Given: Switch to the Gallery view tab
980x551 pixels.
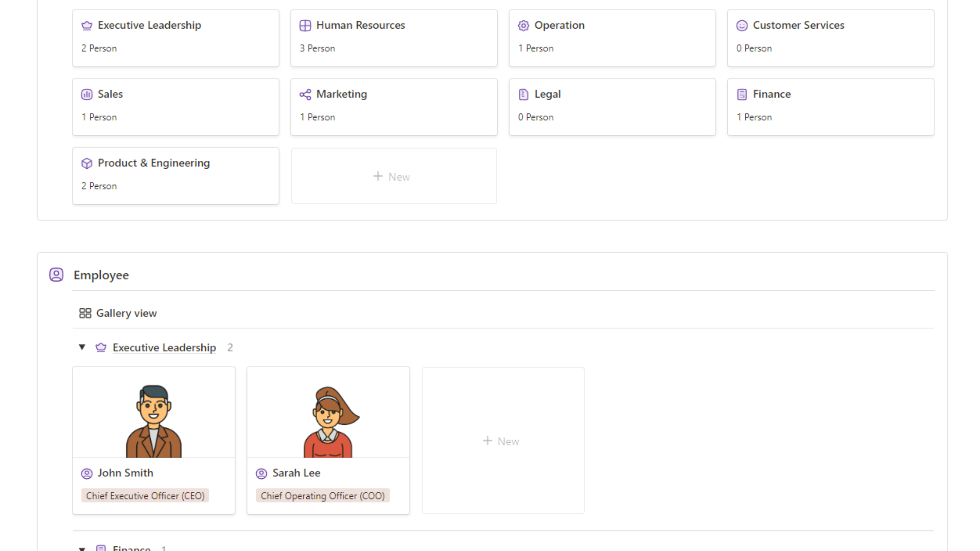Looking at the screenshot, I should tap(118, 313).
